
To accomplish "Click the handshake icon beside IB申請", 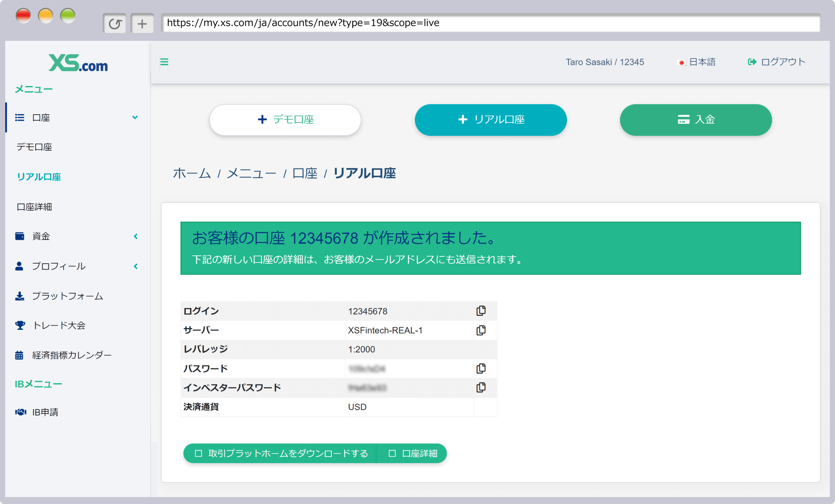I will point(20,412).
